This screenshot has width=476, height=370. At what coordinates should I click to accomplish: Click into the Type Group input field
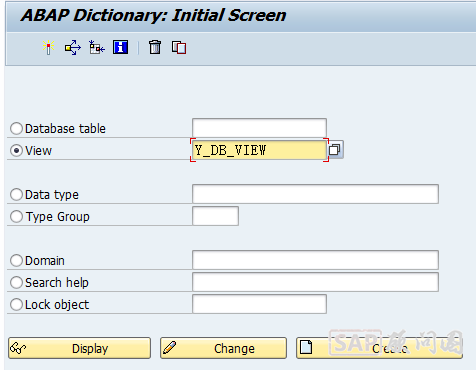215,216
